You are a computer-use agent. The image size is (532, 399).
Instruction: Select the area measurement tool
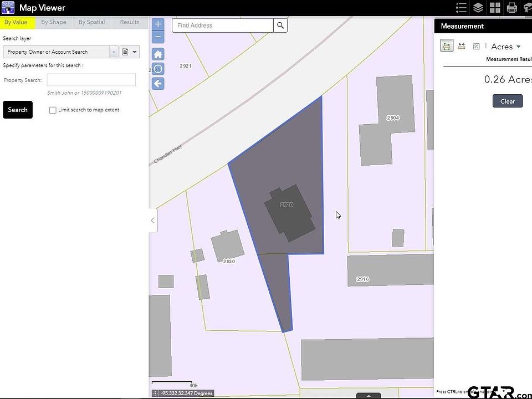447,46
